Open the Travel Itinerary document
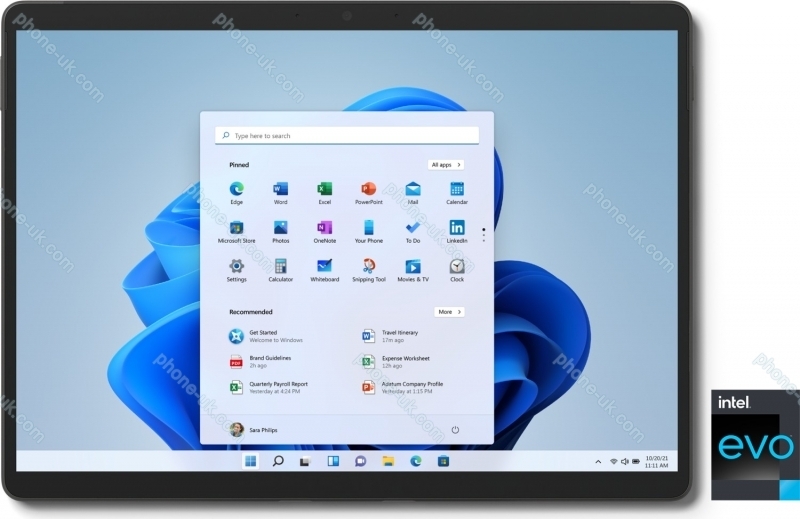The width and height of the screenshot is (800, 519). point(400,336)
